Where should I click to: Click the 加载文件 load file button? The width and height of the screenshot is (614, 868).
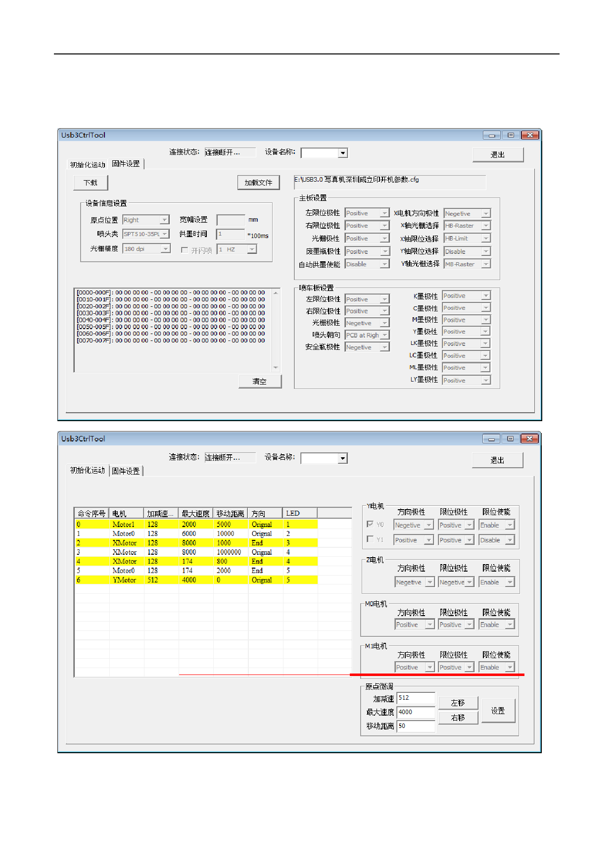(258, 183)
